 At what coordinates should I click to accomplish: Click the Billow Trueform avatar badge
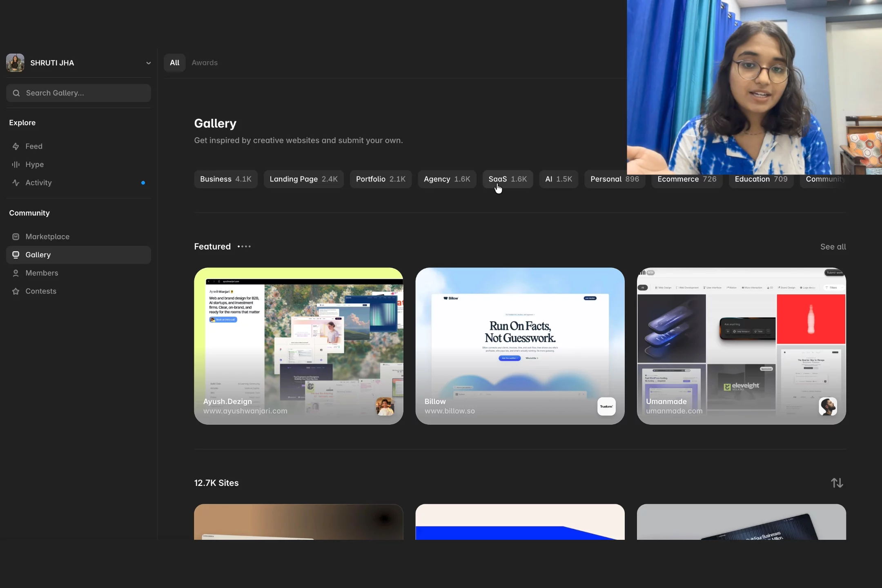(x=606, y=406)
